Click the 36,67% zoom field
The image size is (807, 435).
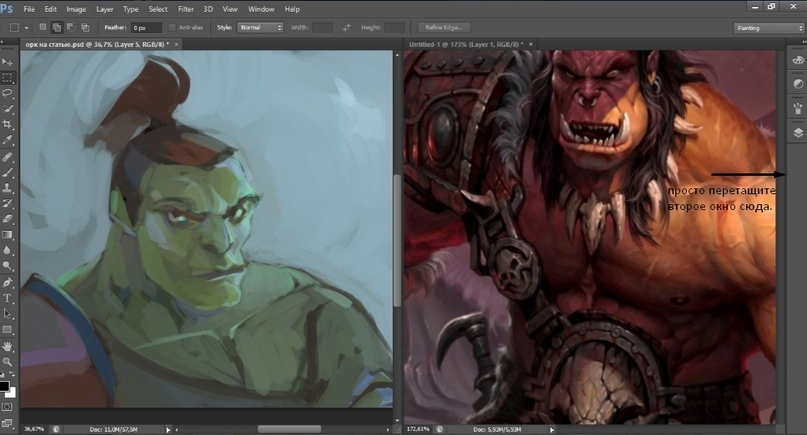pos(34,429)
